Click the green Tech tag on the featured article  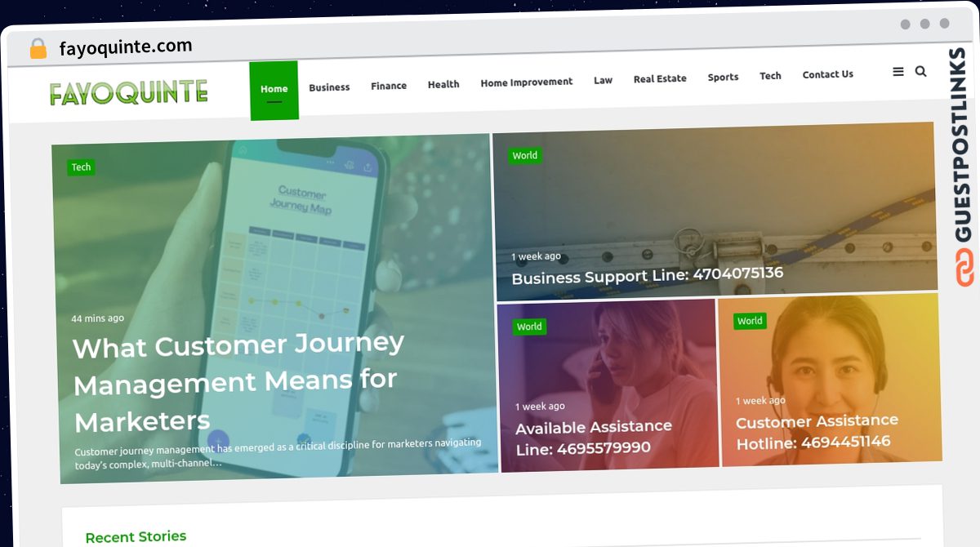tap(81, 167)
